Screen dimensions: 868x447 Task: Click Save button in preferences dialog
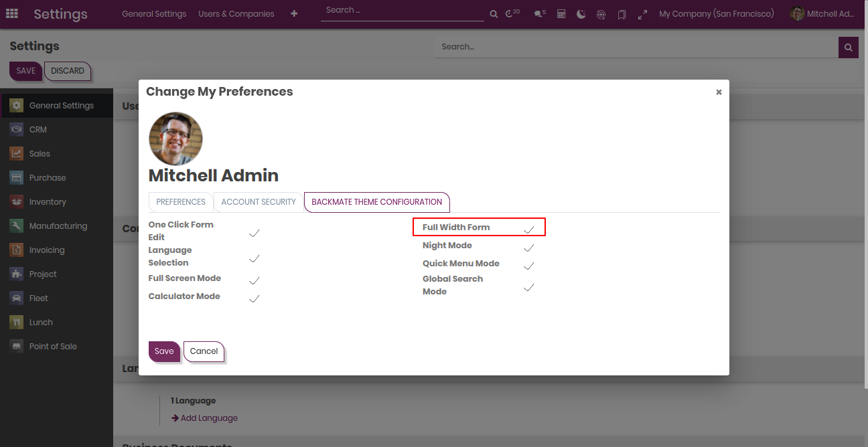pos(164,351)
